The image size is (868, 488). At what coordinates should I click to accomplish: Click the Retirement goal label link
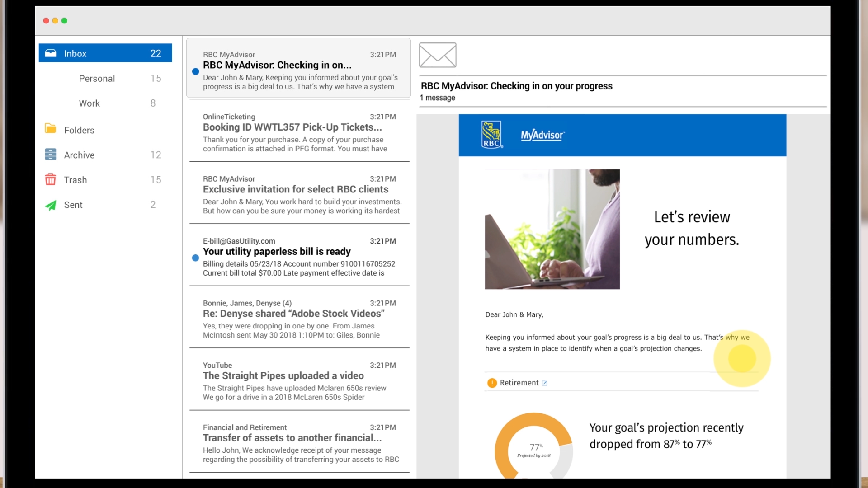[x=518, y=383]
